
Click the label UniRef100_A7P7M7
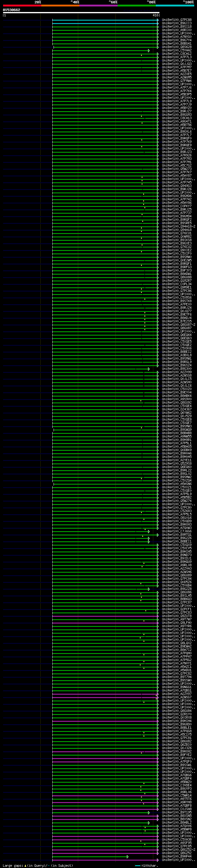(177, 67)
